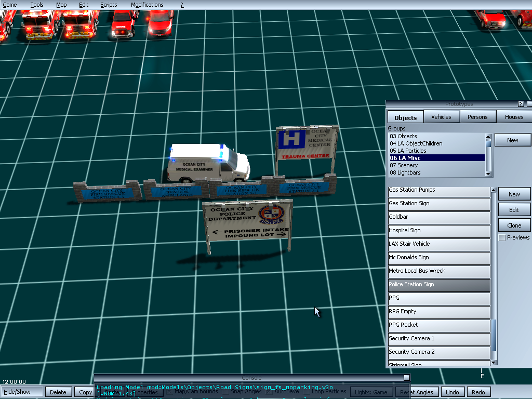Open the Modifications menu
This screenshot has width=532, height=399.
tap(147, 5)
